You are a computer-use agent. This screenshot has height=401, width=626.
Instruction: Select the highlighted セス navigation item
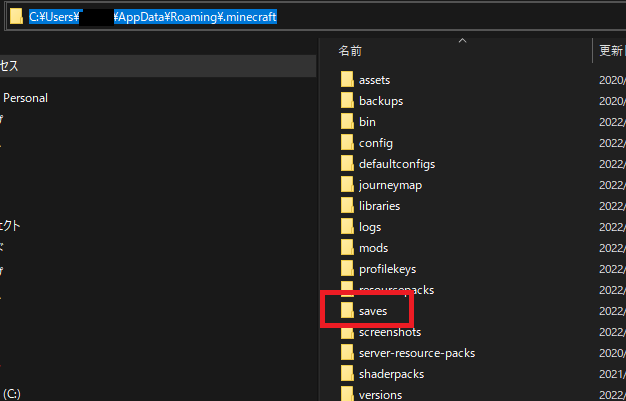coord(158,66)
